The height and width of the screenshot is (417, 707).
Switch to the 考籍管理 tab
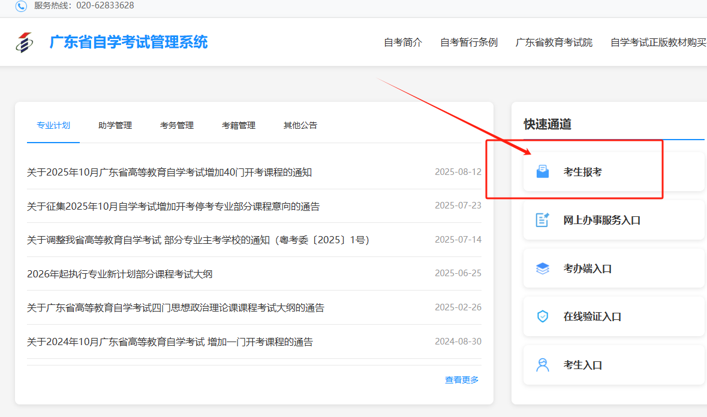click(x=239, y=125)
